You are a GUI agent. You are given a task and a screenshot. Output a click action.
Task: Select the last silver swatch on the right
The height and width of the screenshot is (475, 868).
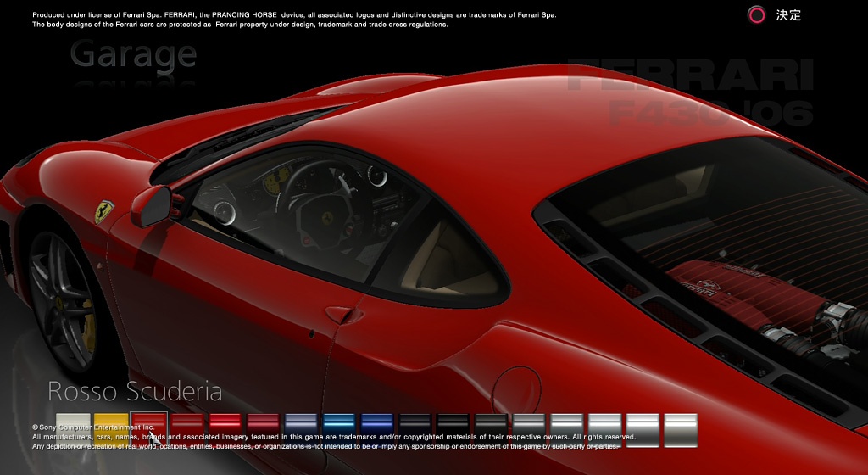(x=681, y=429)
